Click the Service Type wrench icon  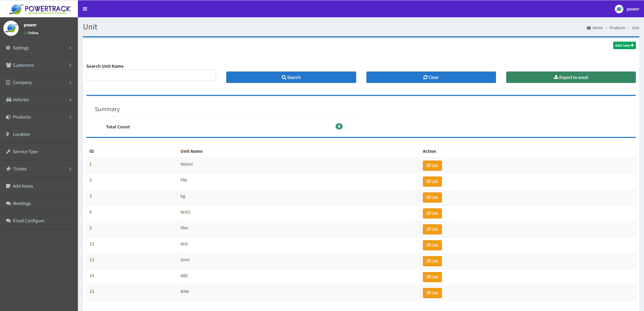pyautogui.click(x=8, y=151)
